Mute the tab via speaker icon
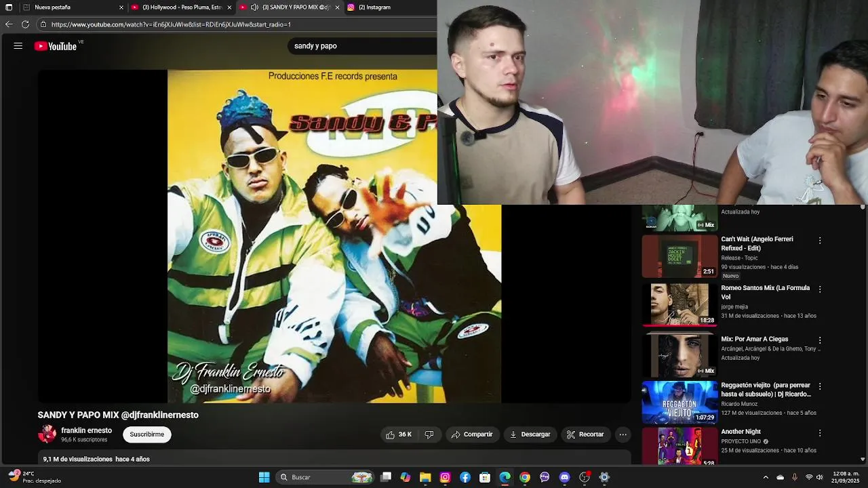This screenshot has height=488, width=868. [254, 7]
